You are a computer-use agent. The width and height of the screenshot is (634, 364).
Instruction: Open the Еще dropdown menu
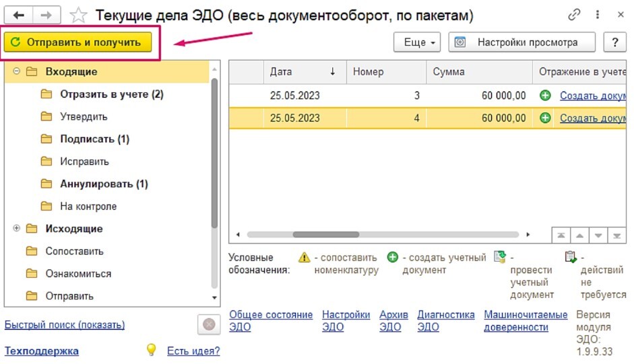click(417, 42)
